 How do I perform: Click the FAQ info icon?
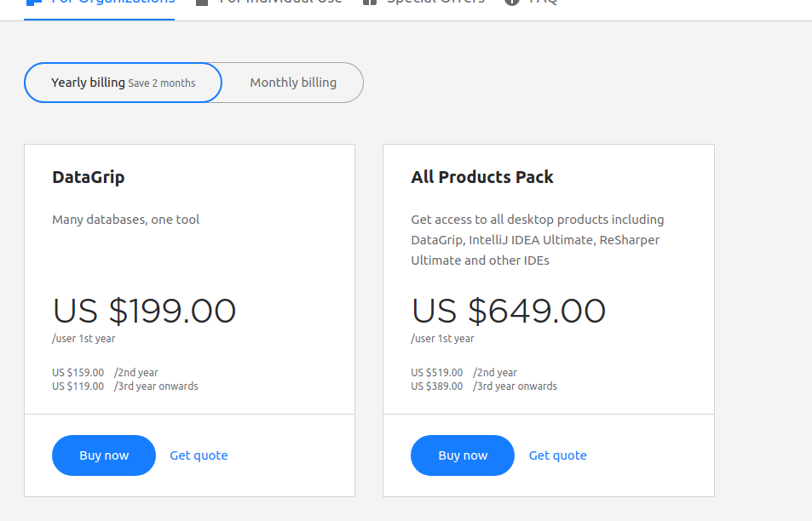tap(511, 3)
